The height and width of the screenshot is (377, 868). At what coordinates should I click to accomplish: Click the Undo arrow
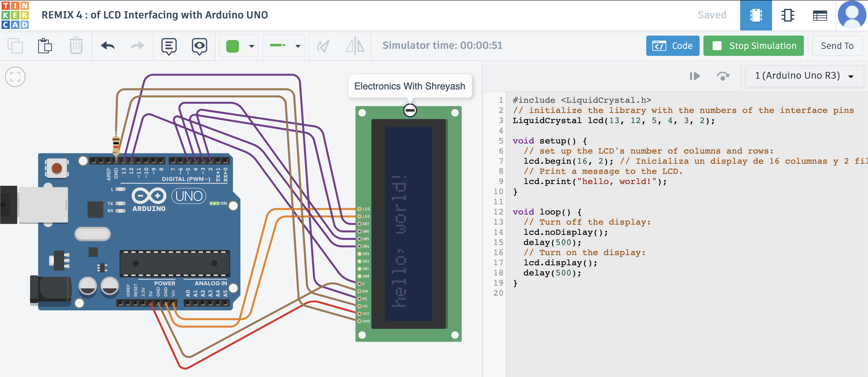point(108,46)
